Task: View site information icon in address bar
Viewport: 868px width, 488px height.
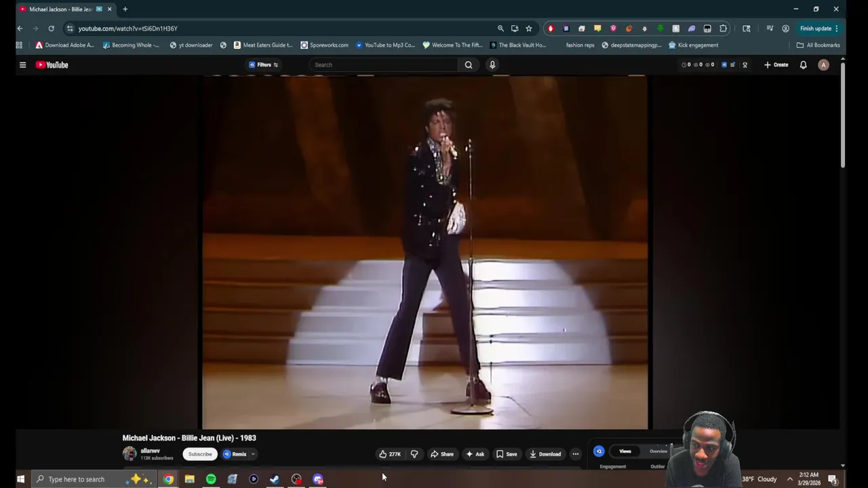Action: [x=70, y=28]
